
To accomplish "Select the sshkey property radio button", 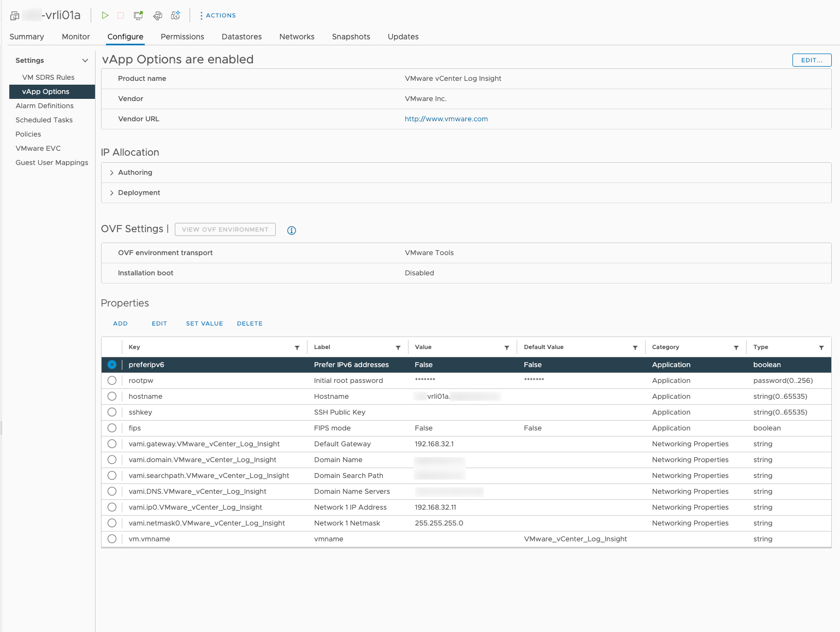I will [x=112, y=412].
